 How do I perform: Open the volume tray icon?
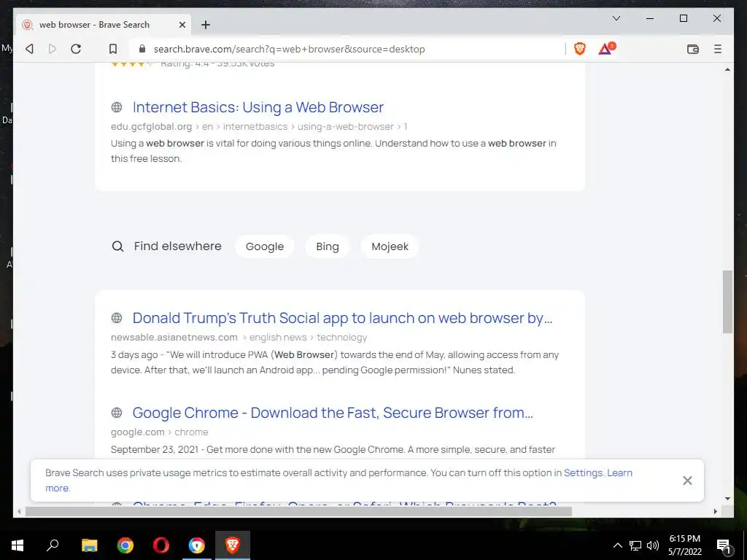(x=653, y=545)
